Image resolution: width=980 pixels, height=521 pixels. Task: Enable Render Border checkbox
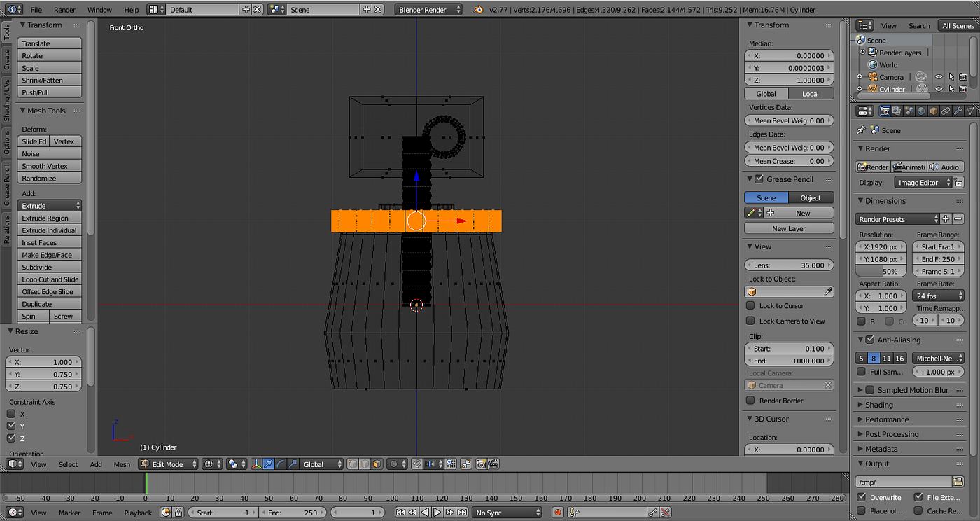[x=750, y=401]
